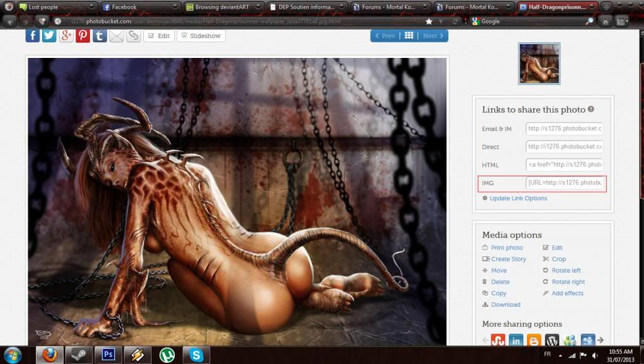Pin the photo on Pinterest

(x=82, y=35)
